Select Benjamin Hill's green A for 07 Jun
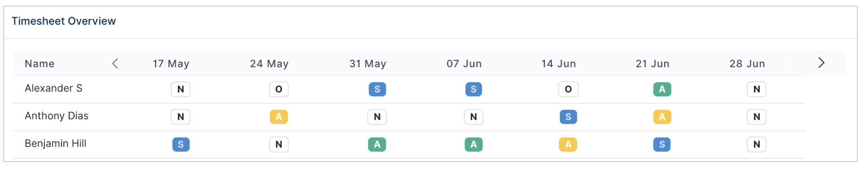This screenshot has height=169, width=868. coord(474,144)
